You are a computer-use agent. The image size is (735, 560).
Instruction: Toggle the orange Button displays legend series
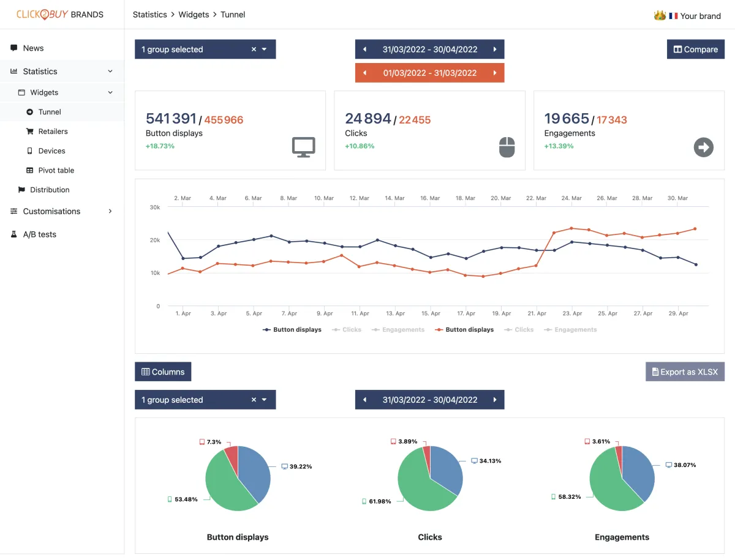(464, 329)
